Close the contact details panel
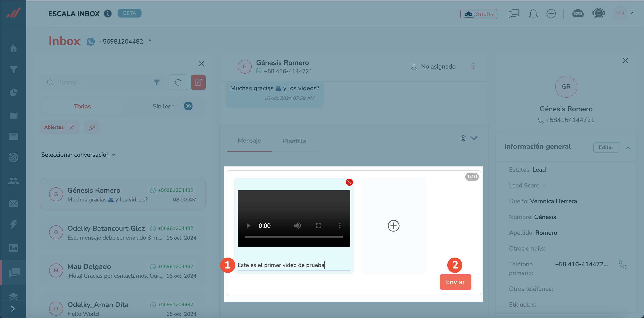The image size is (644, 318). point(625,60)
